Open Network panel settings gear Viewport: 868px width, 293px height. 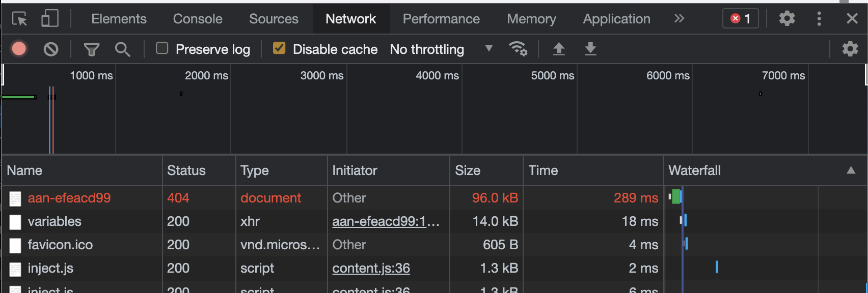850,49
